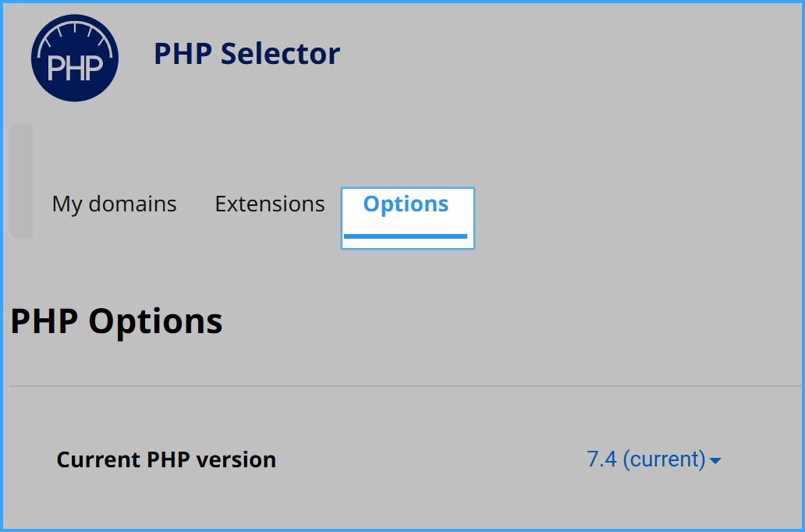Click the white PHP letters inside round logo
This screenshot has width=805, height=532.
point(76,69)
